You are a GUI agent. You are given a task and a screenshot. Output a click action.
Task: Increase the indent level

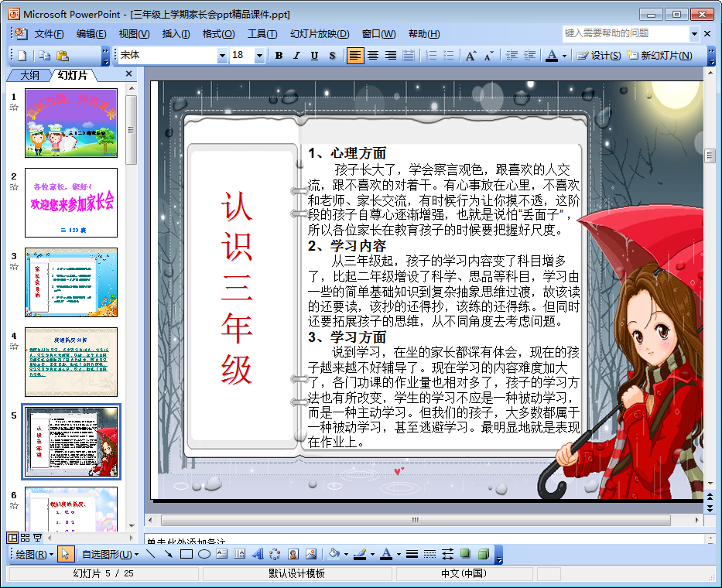click(529, 56)
